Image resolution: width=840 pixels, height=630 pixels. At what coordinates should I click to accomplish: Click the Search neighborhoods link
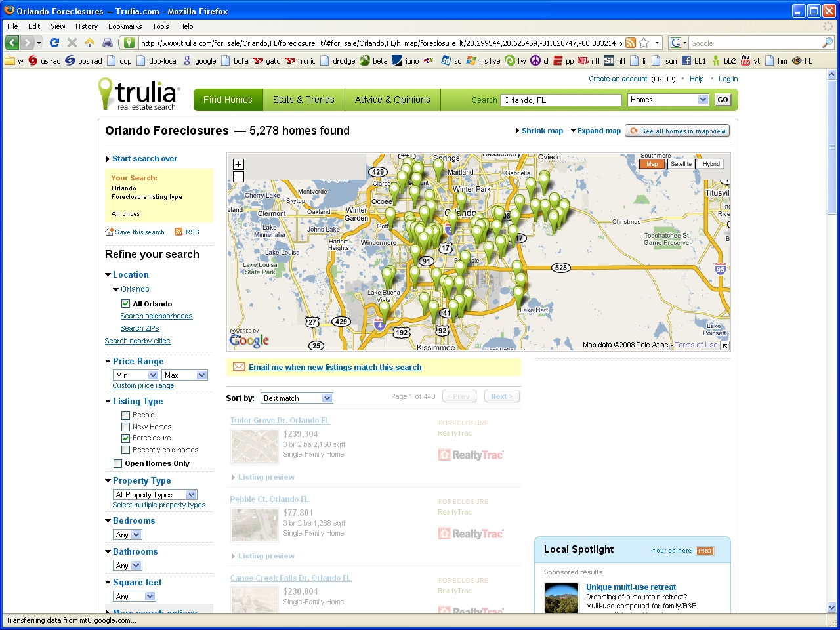pos(156,316)
